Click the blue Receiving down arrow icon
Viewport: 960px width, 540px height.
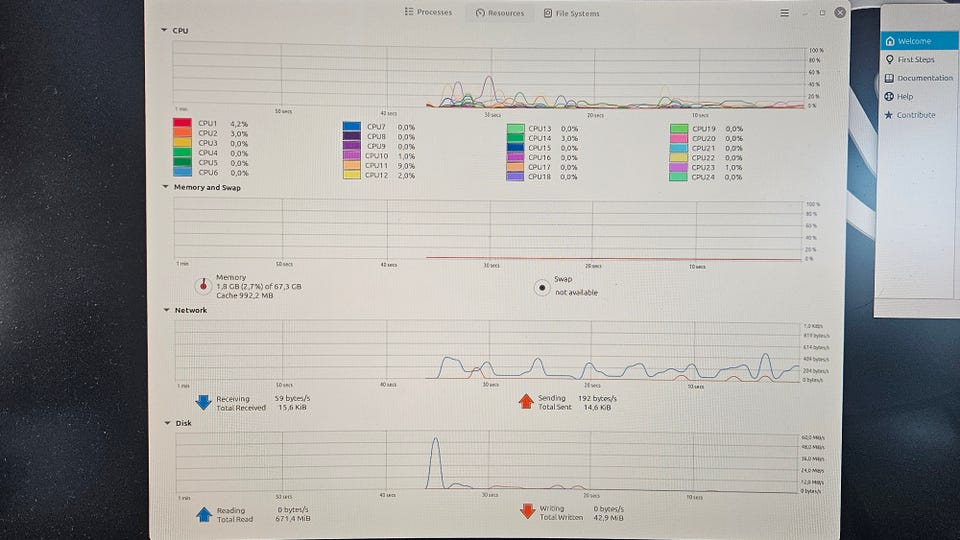(x=203, y=402)
